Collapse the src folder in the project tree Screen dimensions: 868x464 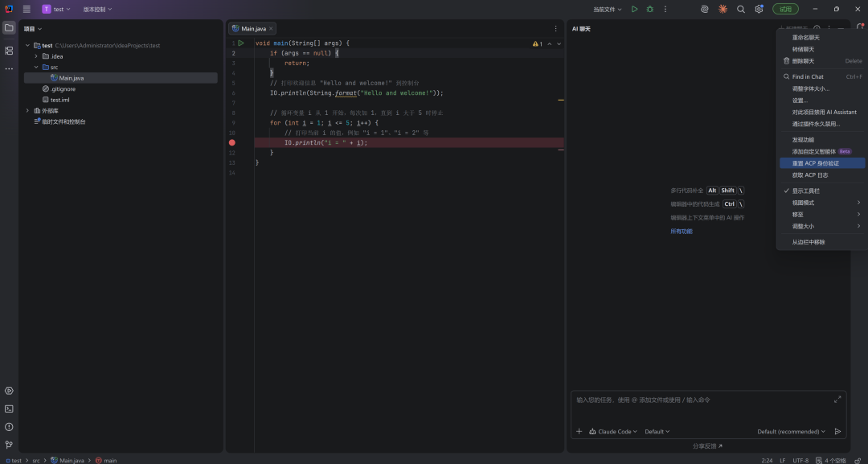(x=35, y=67)
